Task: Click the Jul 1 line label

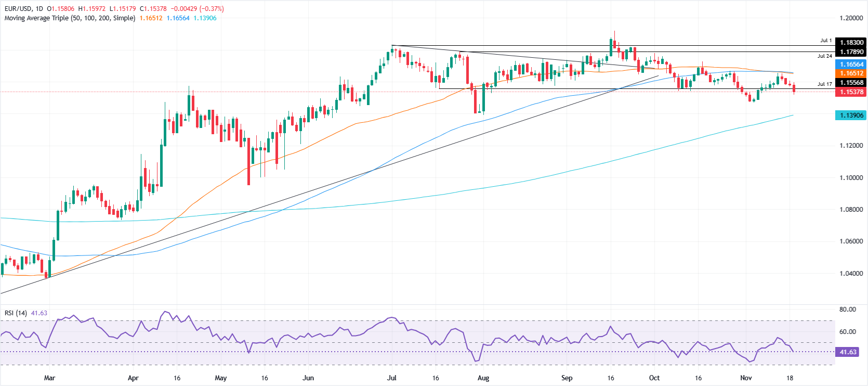Action: (826, 41)
